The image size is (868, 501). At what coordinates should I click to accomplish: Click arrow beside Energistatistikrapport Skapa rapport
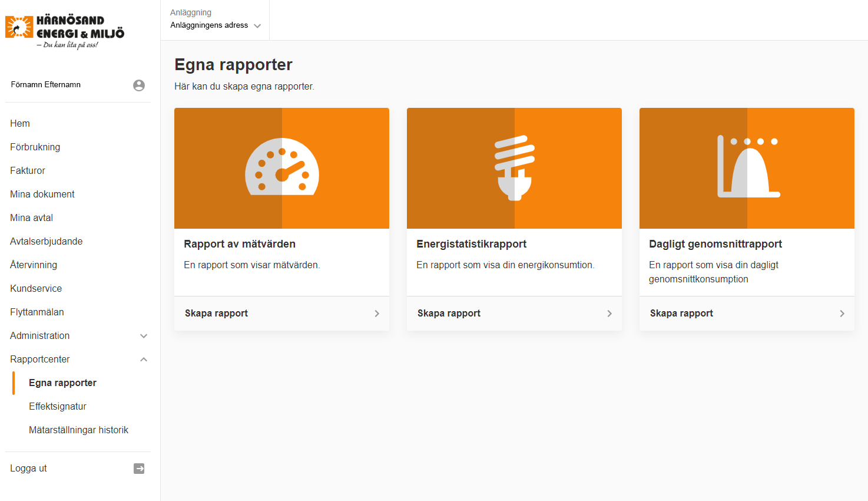pos(609,314)
